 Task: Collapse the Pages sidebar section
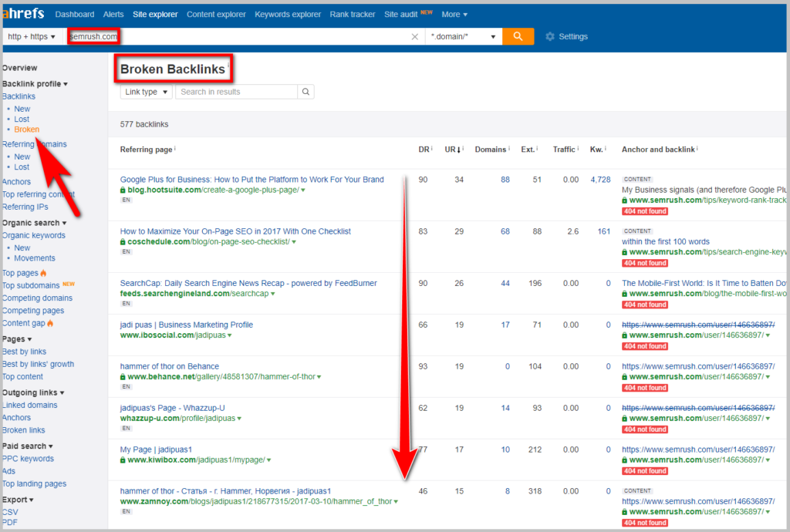point(17,338)
